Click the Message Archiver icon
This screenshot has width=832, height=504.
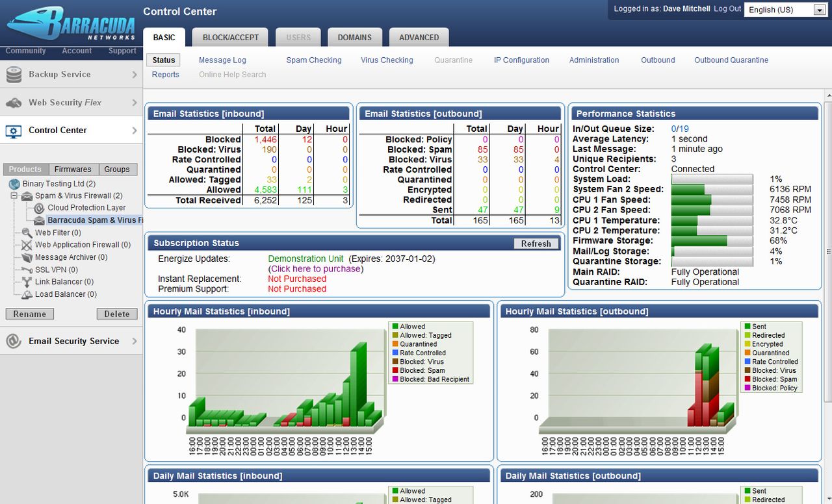click(x=27, y=257)
